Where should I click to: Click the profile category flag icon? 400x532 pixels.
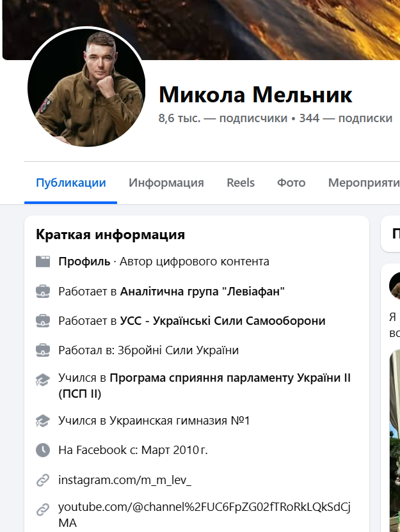coord(43,262)
